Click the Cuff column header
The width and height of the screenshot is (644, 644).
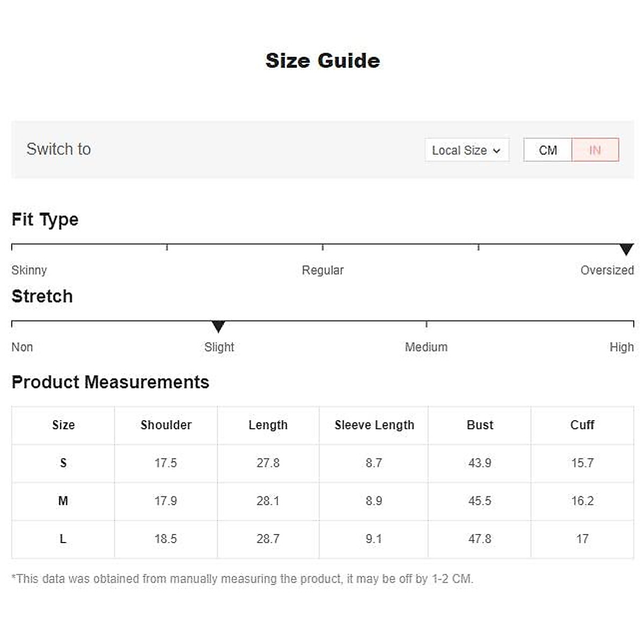pyautogui.click(x=582, y=425)
